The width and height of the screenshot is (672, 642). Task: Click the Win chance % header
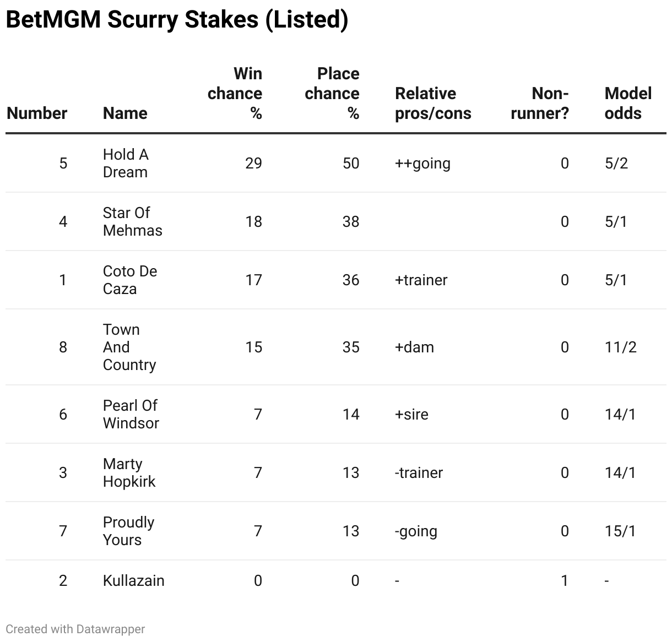tap(235, 94)
